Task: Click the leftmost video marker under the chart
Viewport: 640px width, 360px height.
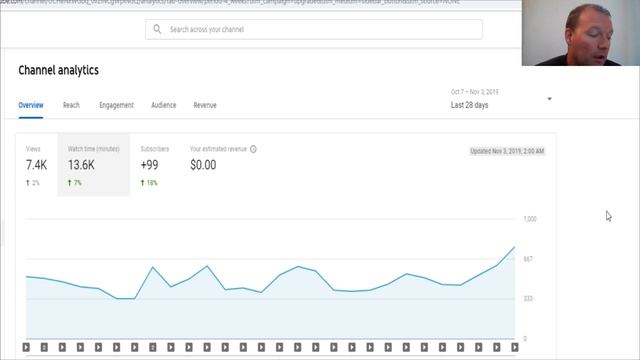Action: (x=26, y=347)
